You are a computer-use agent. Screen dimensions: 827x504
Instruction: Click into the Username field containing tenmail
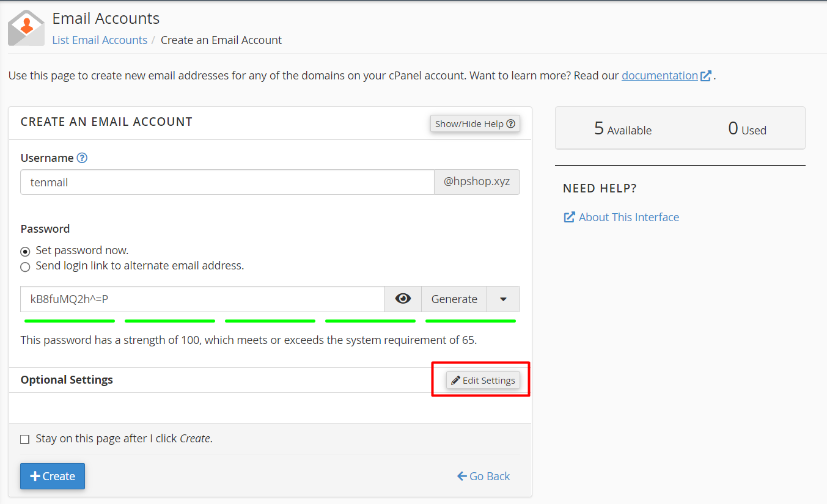227,182
